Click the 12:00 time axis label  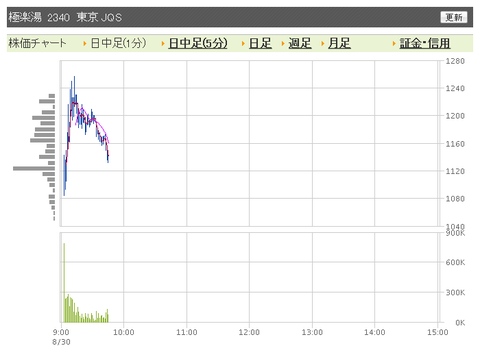tap(249, 332)
